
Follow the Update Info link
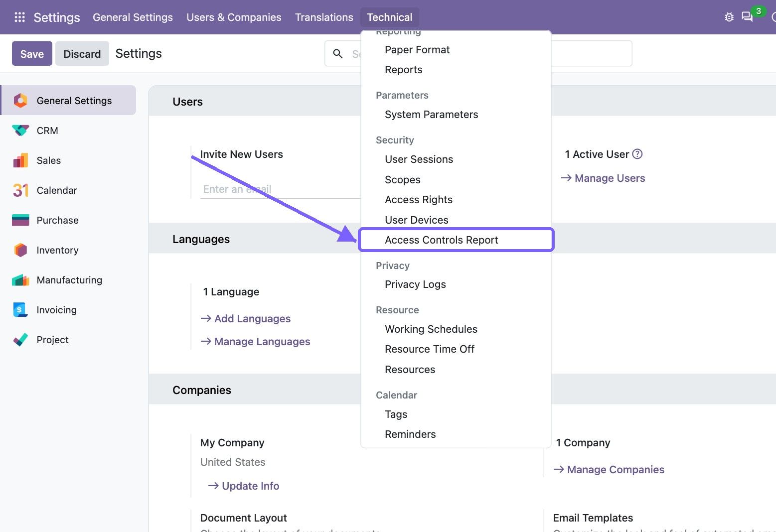coord(244,486)
